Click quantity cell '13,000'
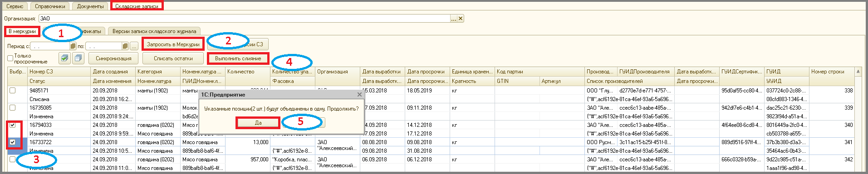The width and height of the screenshot is (868, 174). click(248, 142)
